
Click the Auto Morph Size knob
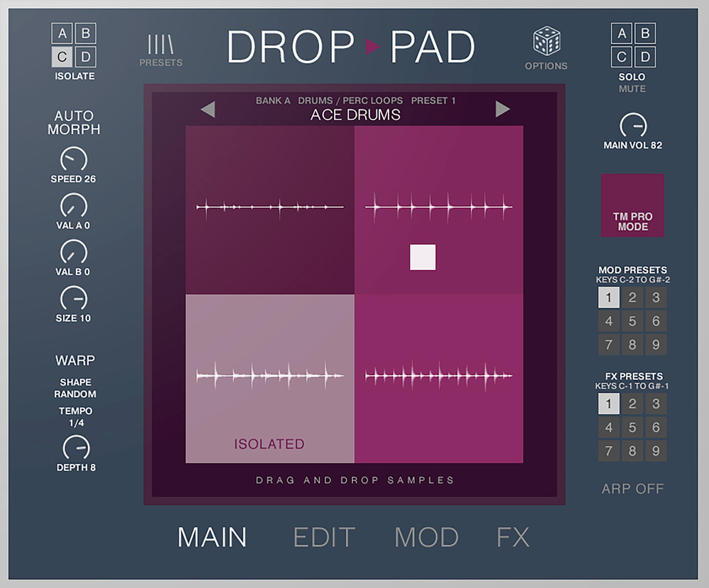(74, 298)
